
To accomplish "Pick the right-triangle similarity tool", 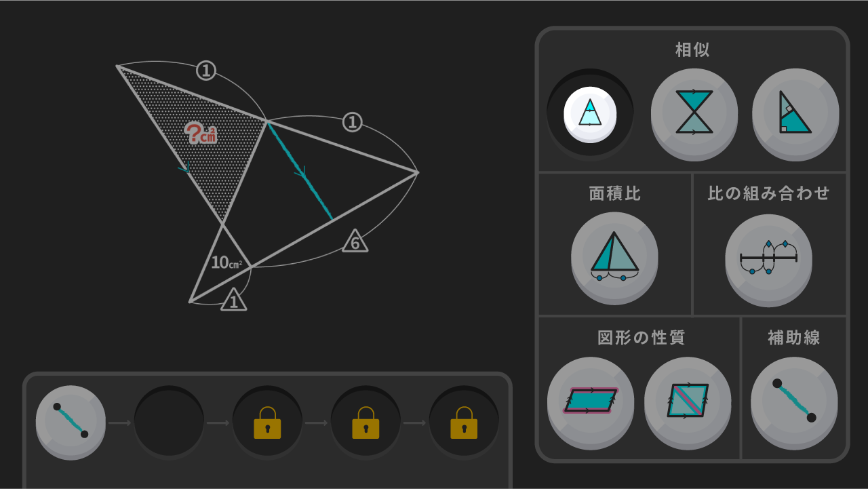I will click(x=795, y=113).
